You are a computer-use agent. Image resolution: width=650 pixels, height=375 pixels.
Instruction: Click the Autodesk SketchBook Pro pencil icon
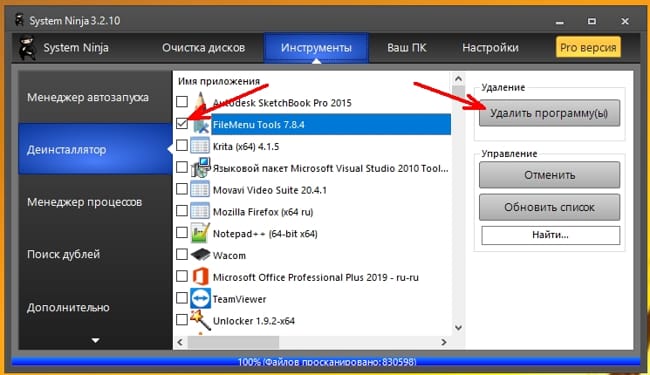pos(200,102)
